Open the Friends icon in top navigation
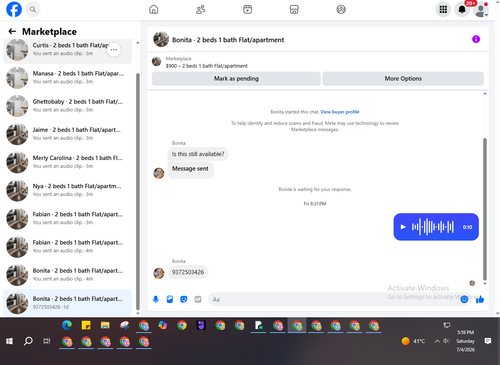500x365 pixels. (200, 9)
